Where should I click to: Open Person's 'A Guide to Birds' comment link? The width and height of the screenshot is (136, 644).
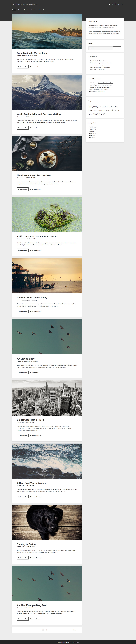click(100, 91)
